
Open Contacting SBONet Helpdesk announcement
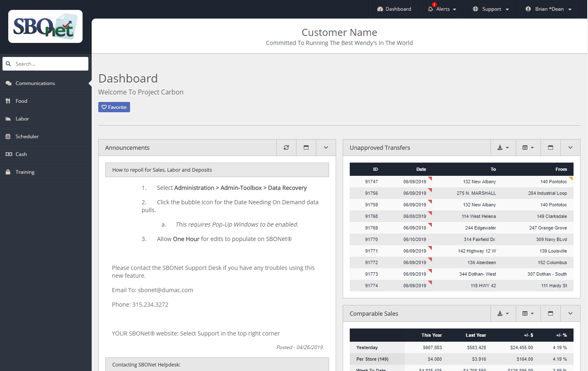click(x=217, y=364)
